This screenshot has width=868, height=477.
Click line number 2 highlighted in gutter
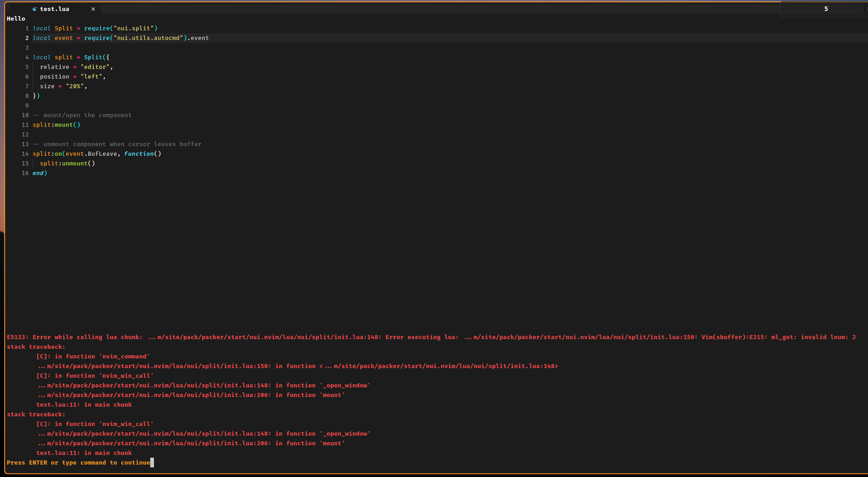[26, 38]
